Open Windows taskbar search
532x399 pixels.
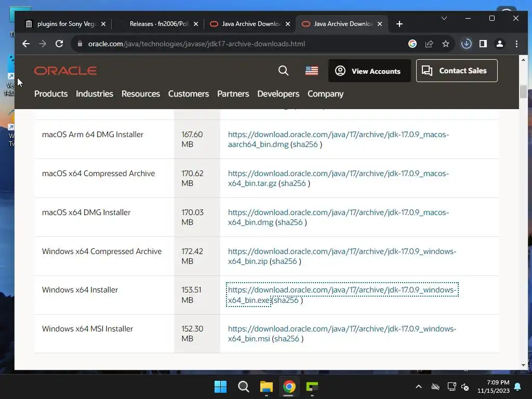click(x=243, y=387)
